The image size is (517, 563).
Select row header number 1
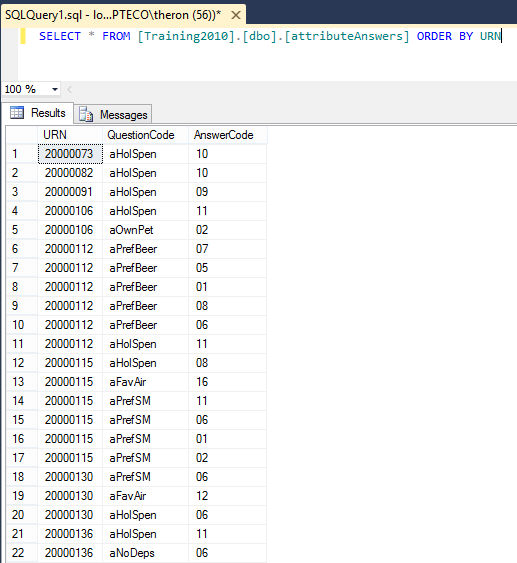coord(22,154)
